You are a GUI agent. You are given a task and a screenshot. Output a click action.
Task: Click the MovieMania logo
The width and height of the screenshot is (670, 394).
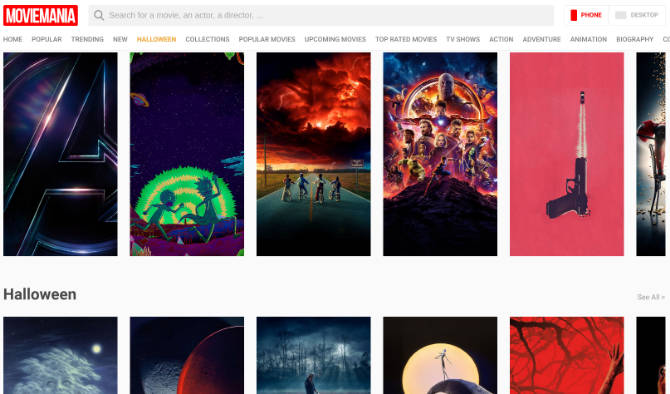[40, 15]
